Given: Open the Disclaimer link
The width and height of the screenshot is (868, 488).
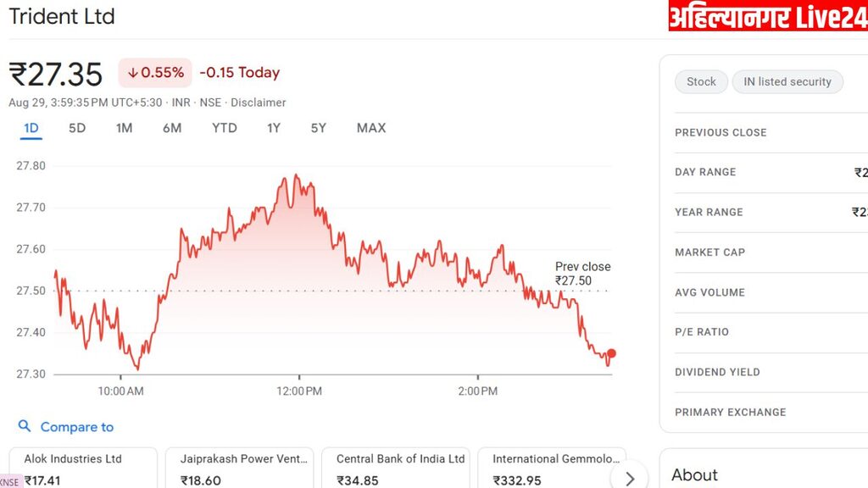Looking at the screenshot, I should [x=259, y=103].
